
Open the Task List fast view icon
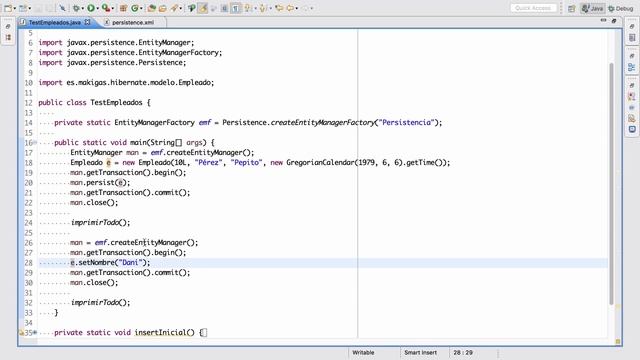(632, 38)
